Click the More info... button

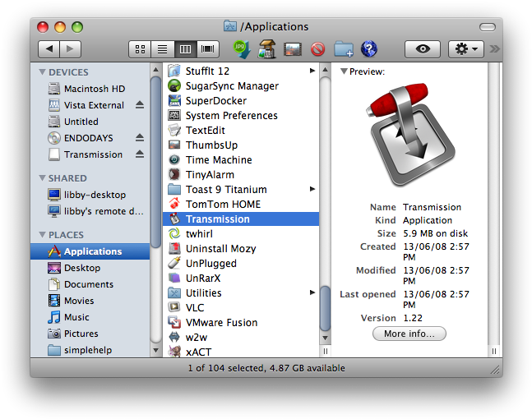[x=409, y=334]
